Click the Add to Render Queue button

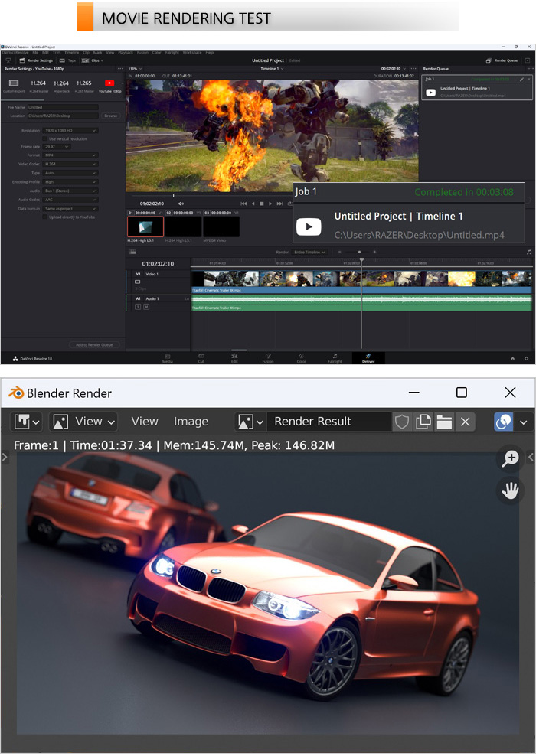pyautogui.click(x=94, y=345)
